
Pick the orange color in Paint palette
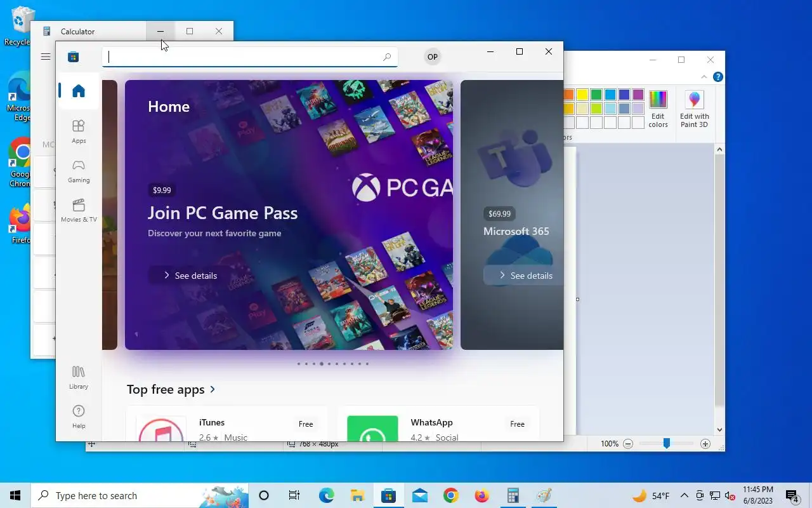coord(568,95)
